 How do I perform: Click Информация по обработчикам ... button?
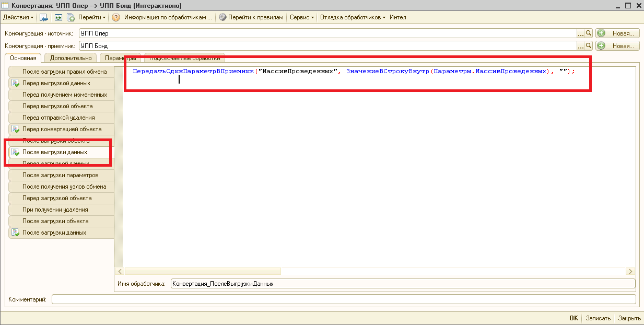coord(168,17)
